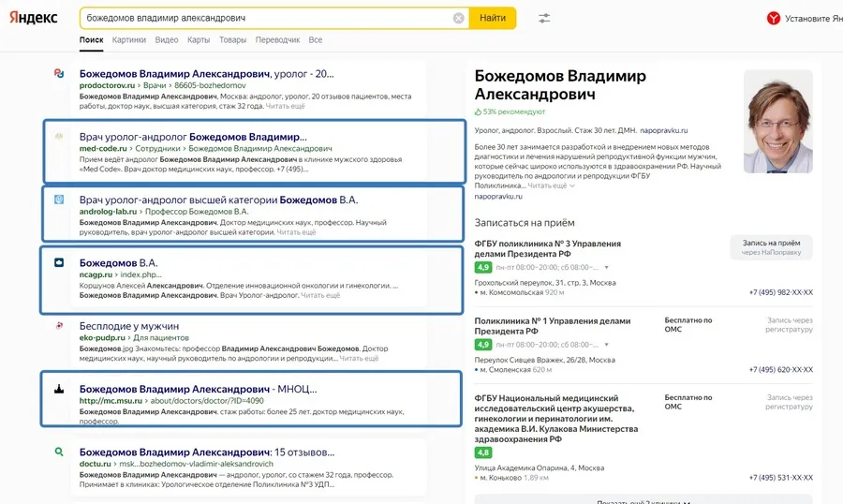
Task: Click the Yandex Browser install icon
Action: [x=773, y=19]
